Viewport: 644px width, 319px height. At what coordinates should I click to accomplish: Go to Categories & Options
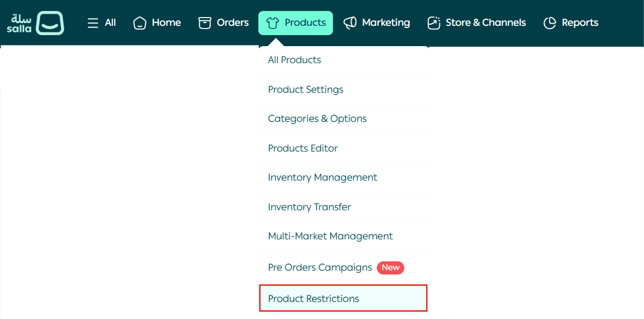click(317, 119)
